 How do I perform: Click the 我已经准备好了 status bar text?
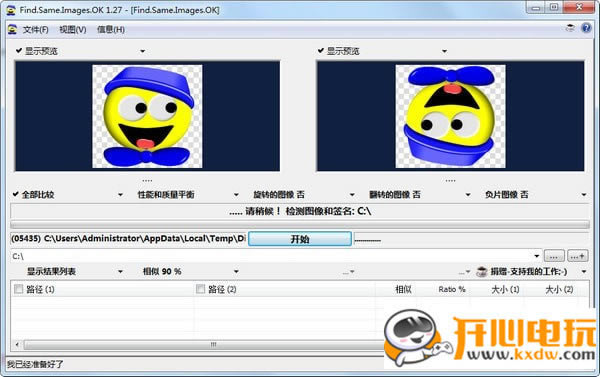35,364
